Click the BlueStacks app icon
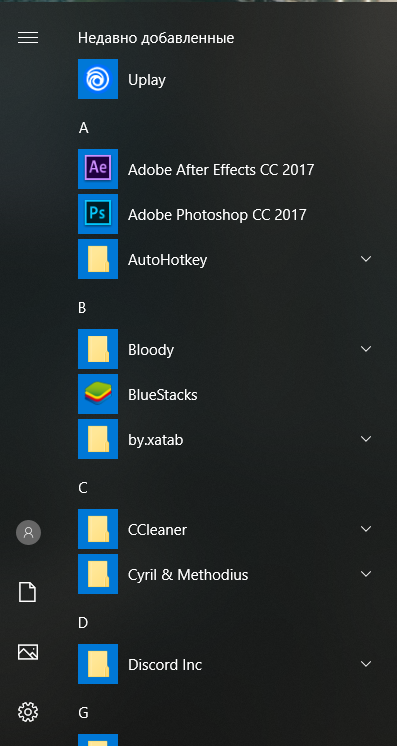397x746 pixels. [x=98, y=394]
